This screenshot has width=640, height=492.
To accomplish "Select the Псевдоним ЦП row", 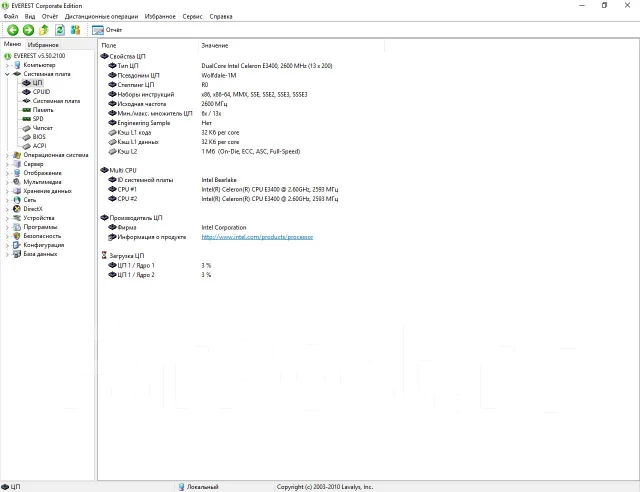I will (x=173, y=76).
